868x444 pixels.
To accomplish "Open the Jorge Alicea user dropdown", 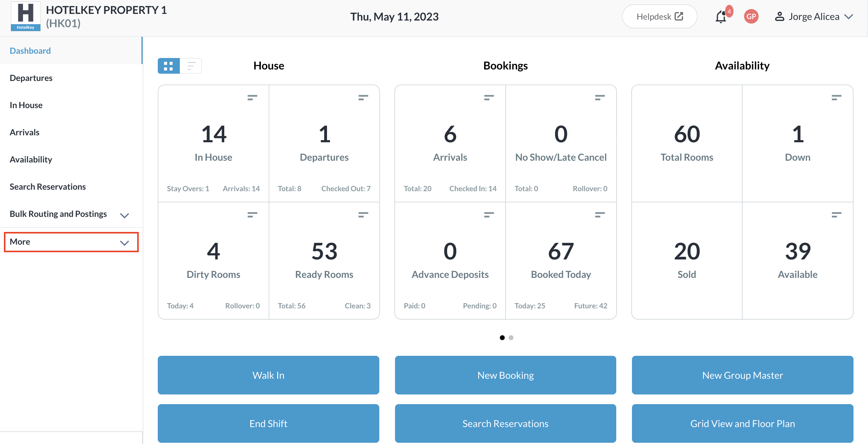I will (x=813, y=17).
